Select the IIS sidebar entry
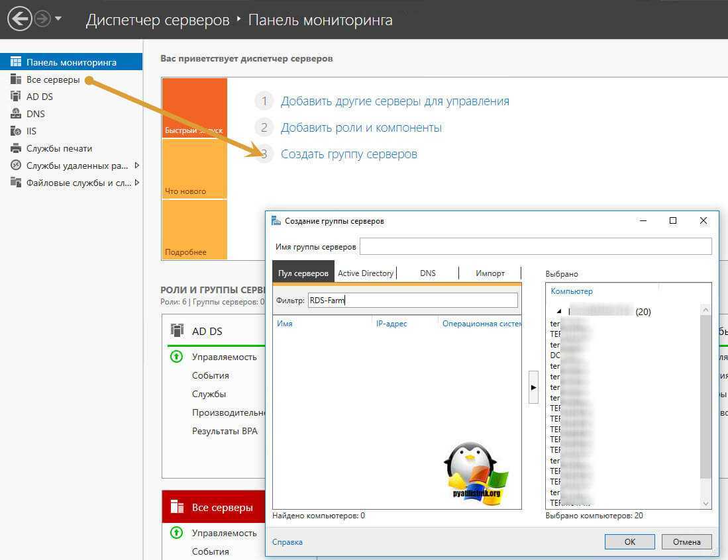 [x=31, y=131]
